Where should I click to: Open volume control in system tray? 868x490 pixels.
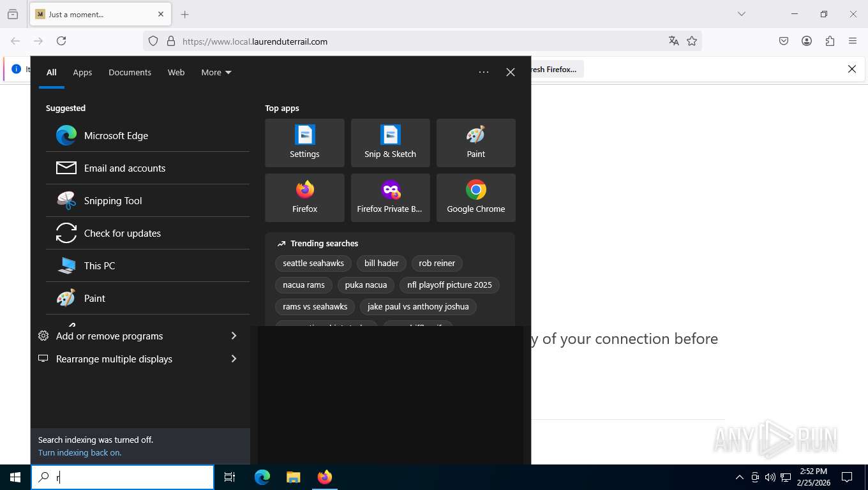click(x=770, y=477)
